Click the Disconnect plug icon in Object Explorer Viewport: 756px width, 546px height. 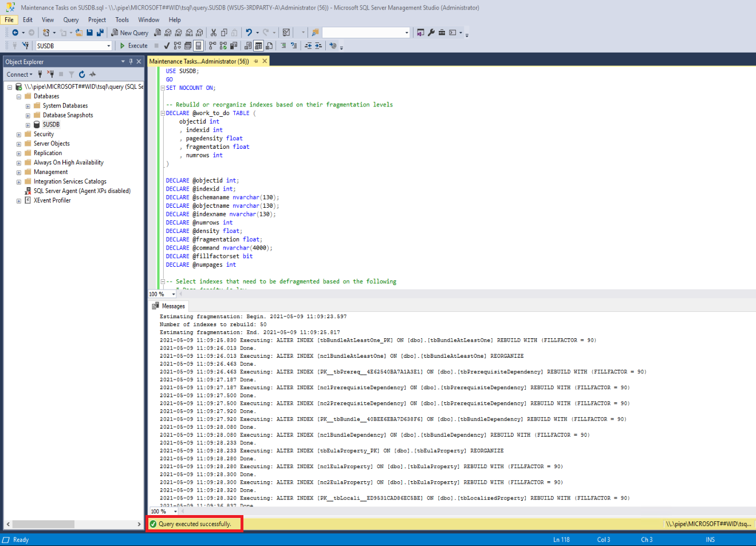click(x=50, y=74)
